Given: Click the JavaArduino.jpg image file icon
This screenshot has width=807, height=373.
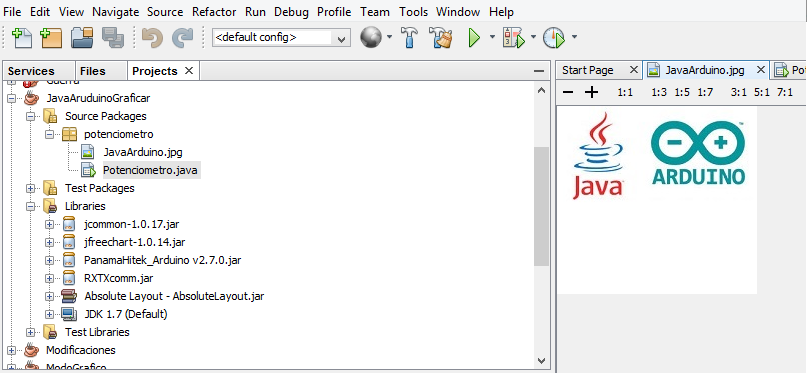Looking at the screenshot, I should click(x=87, y=152).
